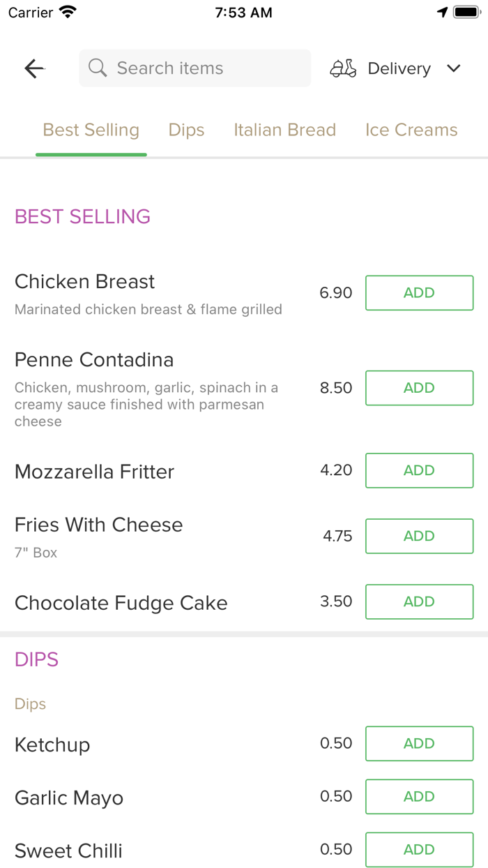Add Fries With Cheese to order

419,536
